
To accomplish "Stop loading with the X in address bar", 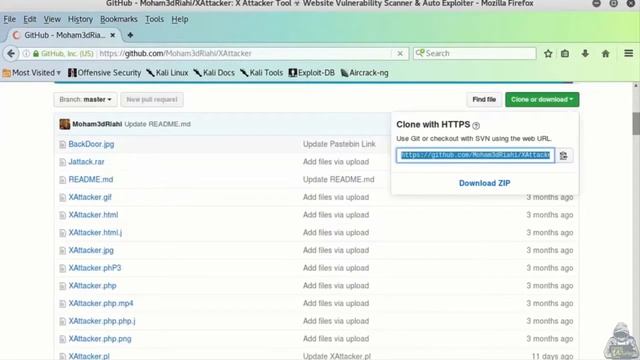I will click(x=400, y=53).
